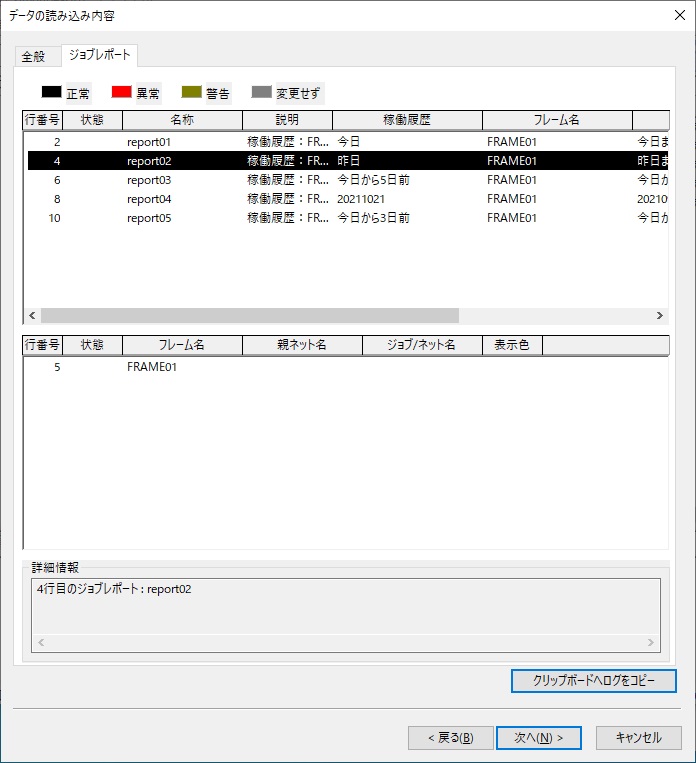The image size is (696, 763).
Task: Click the 表示色 column header in the lower table
Action: tap(512, 345)
